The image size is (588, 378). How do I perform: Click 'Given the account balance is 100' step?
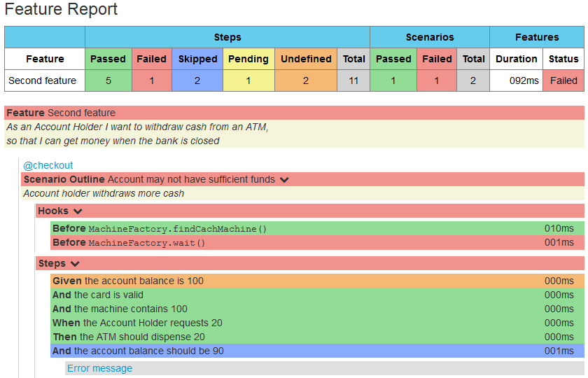tap(317, 281)
